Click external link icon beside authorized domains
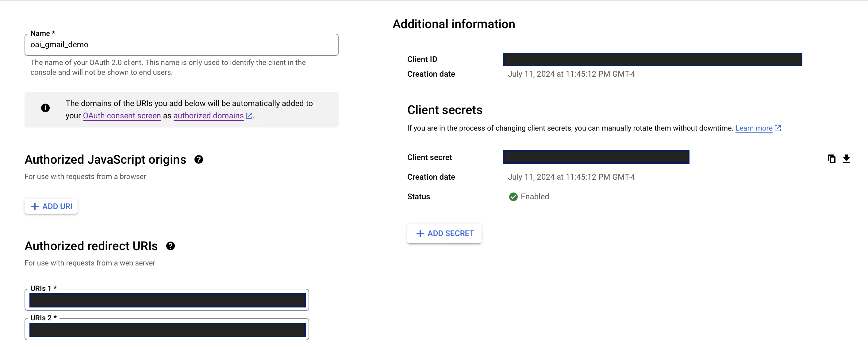 pyautogui.click(x=249, y=116)
